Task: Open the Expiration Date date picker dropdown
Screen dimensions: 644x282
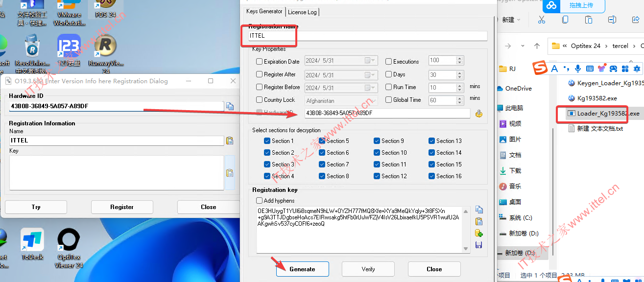Action: click(x=371, y=61)
